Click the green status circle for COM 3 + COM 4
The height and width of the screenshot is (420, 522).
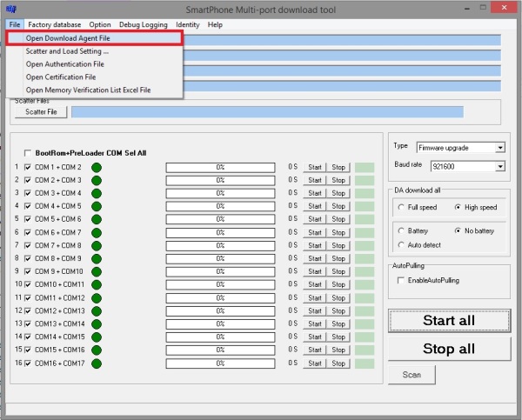97,193
